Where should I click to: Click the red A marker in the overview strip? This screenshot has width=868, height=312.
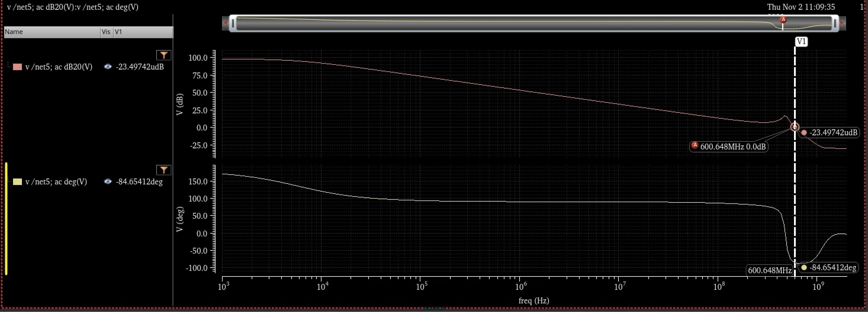click(783, 20)
